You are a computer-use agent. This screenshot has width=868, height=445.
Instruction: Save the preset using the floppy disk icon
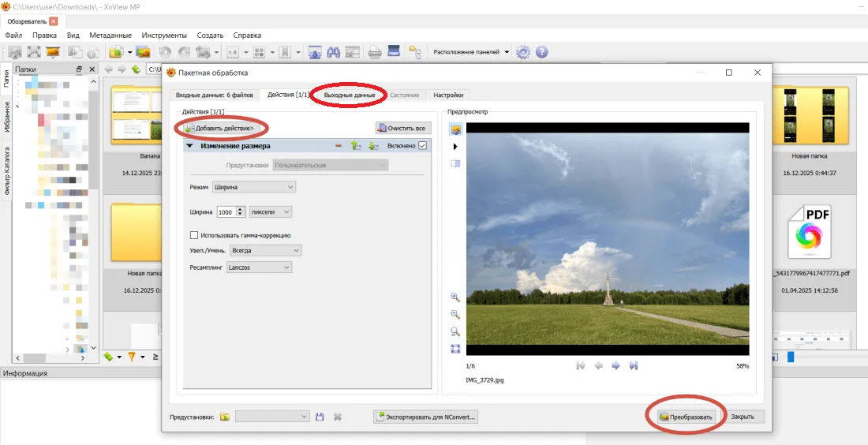click(x=320, y=417)
